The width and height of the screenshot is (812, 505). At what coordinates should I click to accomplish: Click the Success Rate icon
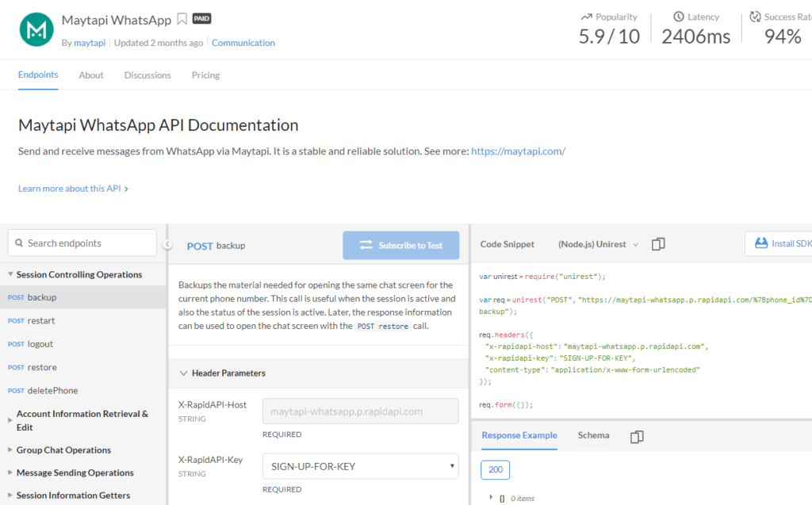[755, 17]
